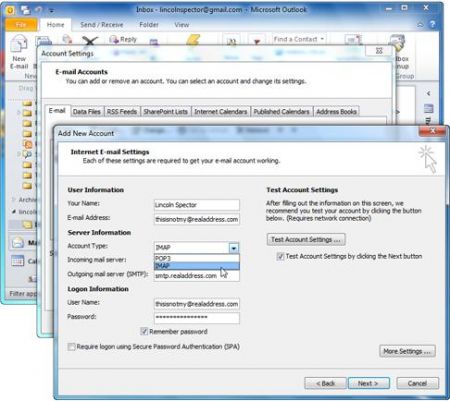This screenshot has height=401, width=450.
Task: Select SharePoint Lists tab in Account Settings
Action: 165,112
